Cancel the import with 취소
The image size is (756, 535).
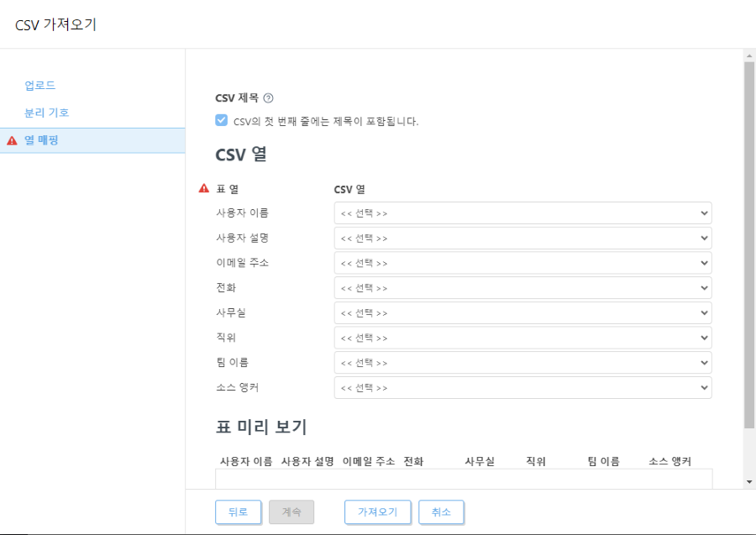pos(443,511)
